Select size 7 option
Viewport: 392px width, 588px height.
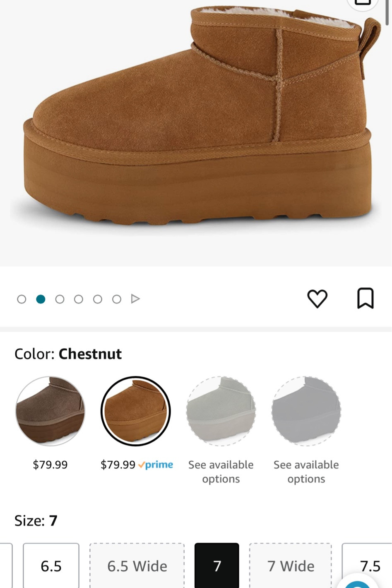coord(217,566)
